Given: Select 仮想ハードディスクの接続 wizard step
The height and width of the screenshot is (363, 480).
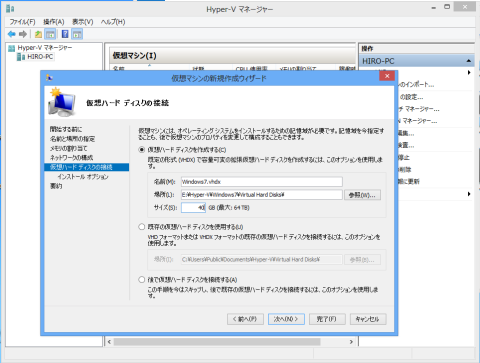Looking at the screenshot, I should point(87,167).
